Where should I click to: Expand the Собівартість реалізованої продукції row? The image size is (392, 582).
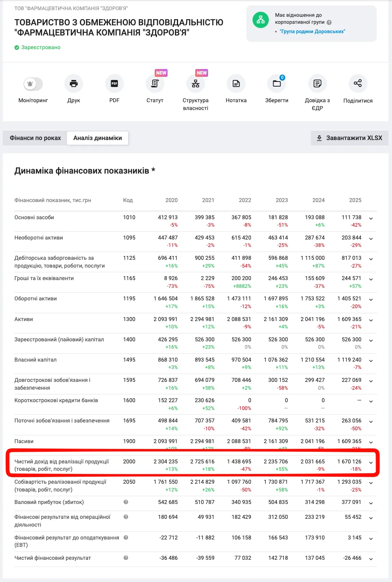(371, 483)
